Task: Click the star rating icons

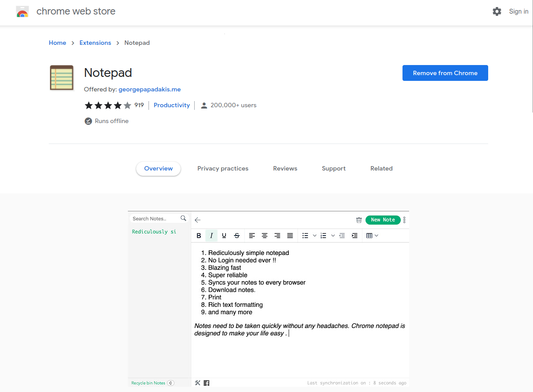Action: coord(108,105)
